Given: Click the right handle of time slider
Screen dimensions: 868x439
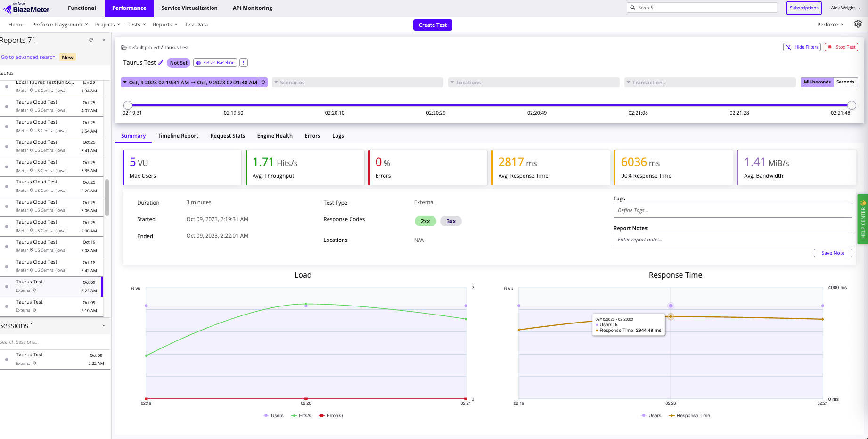Looking at the screenshot, I should (851, 105).
